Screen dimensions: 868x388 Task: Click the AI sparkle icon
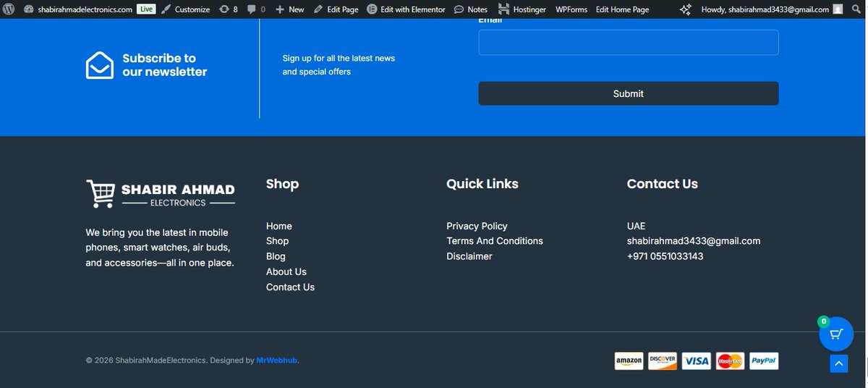[x=686, y=9]
